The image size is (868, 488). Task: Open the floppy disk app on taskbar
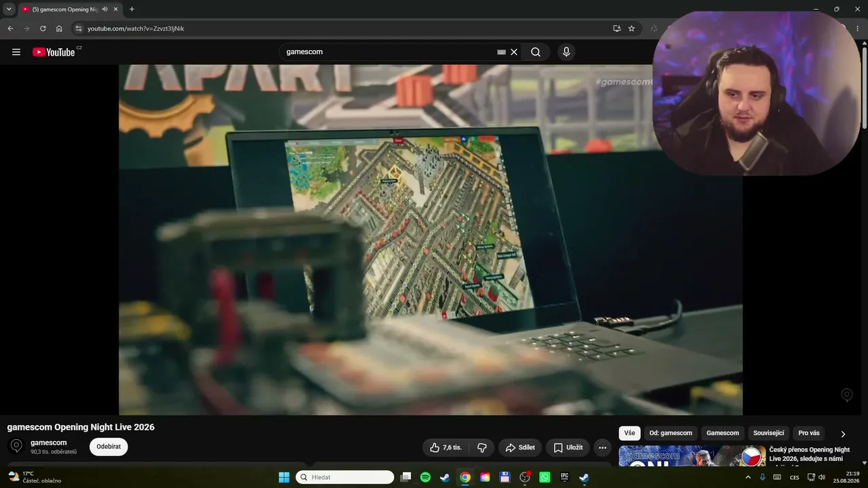click(505, 477)
